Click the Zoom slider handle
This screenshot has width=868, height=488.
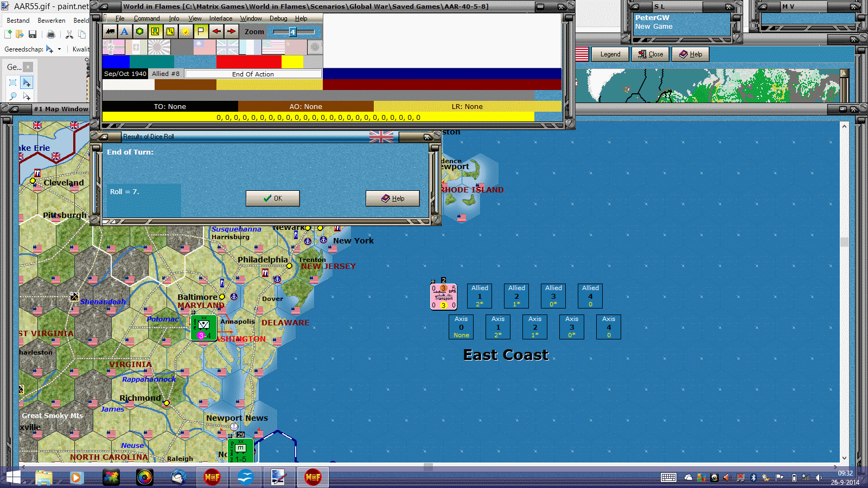tap(292, 32)
